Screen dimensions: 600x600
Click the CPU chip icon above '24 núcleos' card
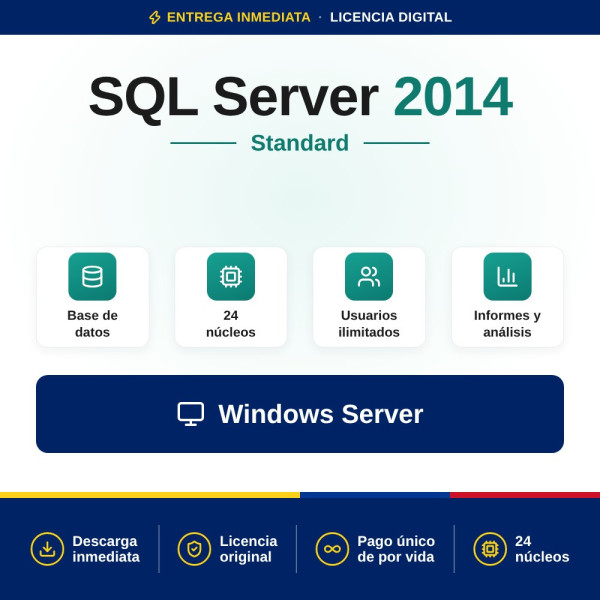click(231, 277)
